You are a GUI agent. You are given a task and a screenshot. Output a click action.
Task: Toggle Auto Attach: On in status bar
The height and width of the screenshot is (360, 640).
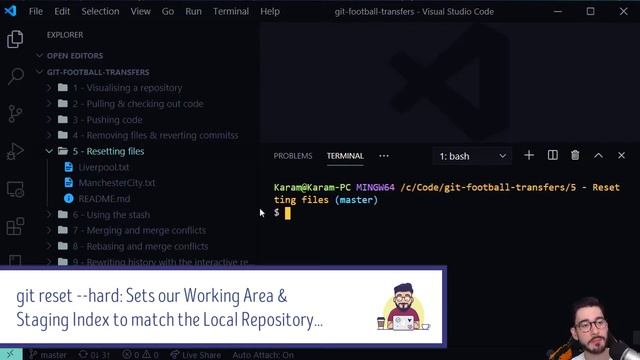[x=263, y=355]
